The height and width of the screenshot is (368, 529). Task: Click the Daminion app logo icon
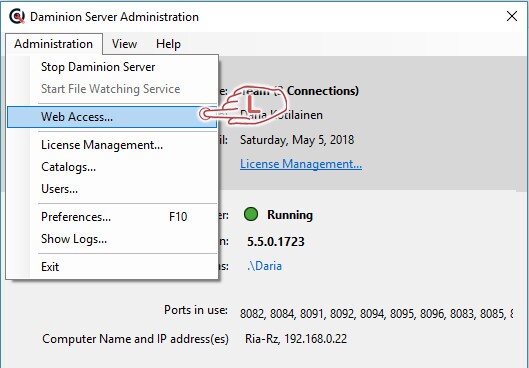17,16
